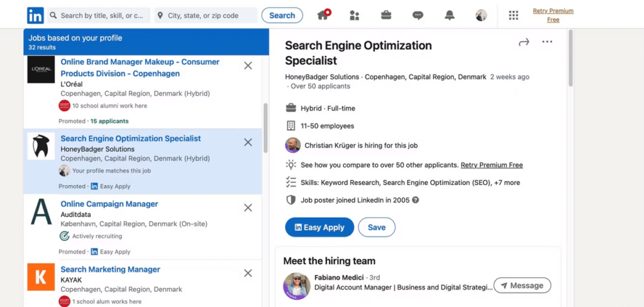Open the profile avatar menu
This screenshot has height=307, width=644.
point(481,16)
